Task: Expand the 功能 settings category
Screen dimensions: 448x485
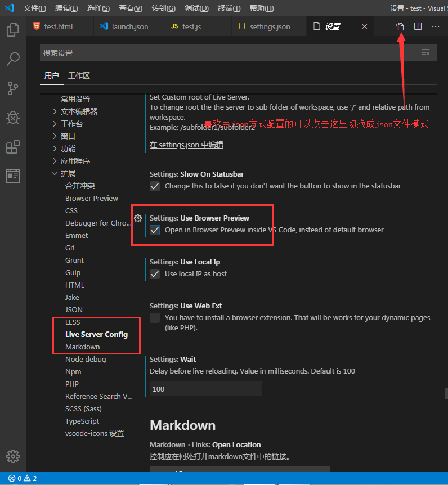Action: 64,149
